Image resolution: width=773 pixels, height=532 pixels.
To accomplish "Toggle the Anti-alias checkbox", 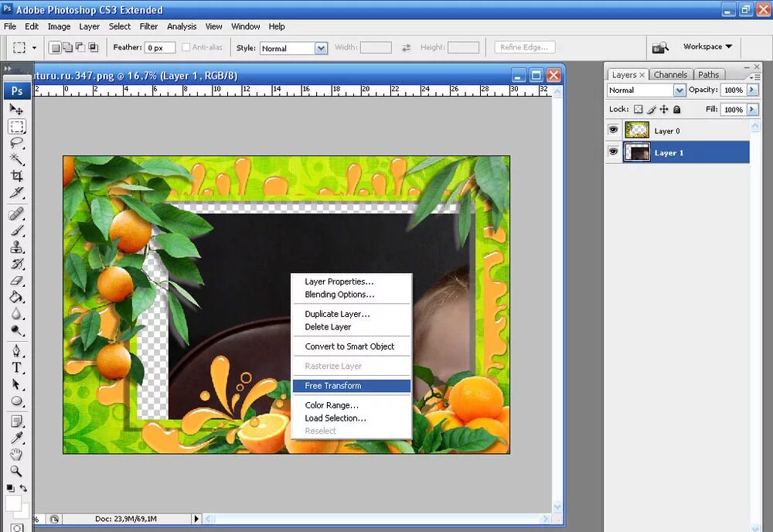I will click(186, 47).
